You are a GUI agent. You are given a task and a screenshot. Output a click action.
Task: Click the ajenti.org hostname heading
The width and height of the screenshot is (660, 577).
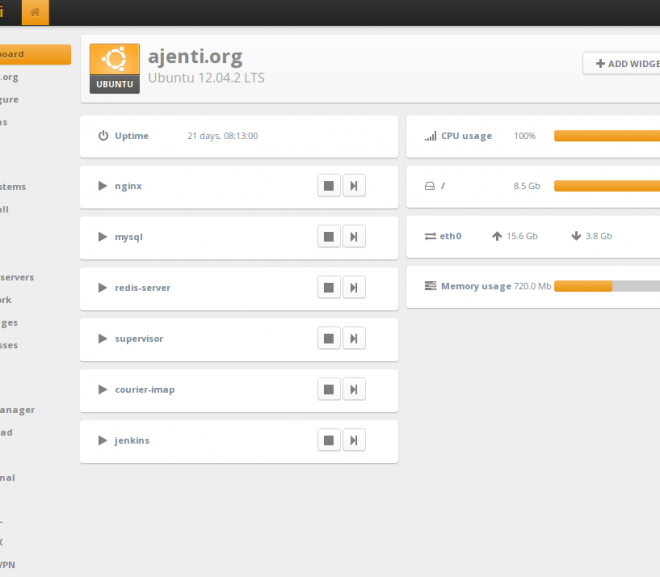click(195, 56)
